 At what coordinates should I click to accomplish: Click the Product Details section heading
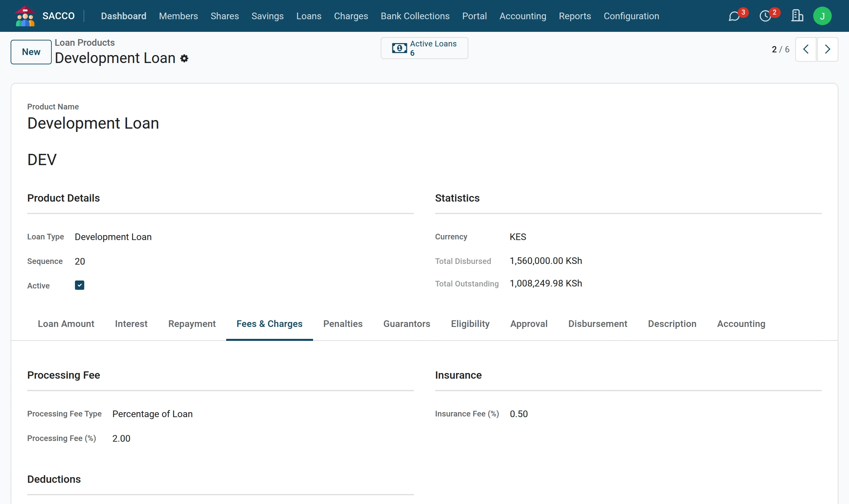pyautogui.click(x=63, y=198)
